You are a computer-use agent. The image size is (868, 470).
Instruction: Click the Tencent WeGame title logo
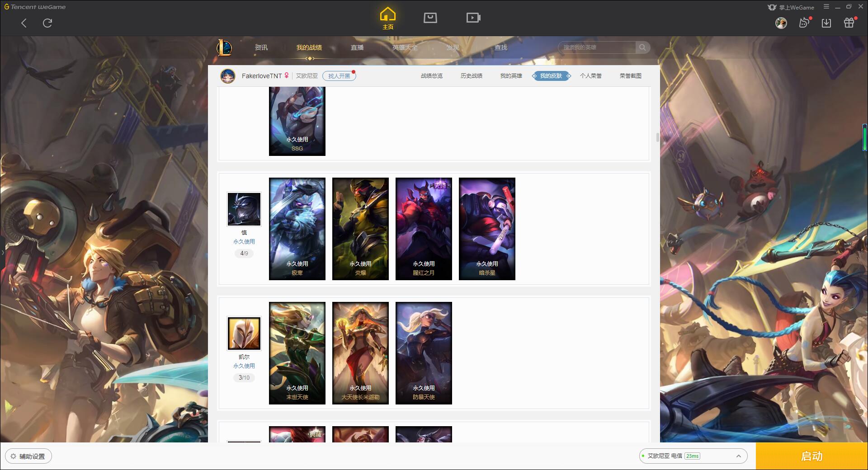pos(35,7)
